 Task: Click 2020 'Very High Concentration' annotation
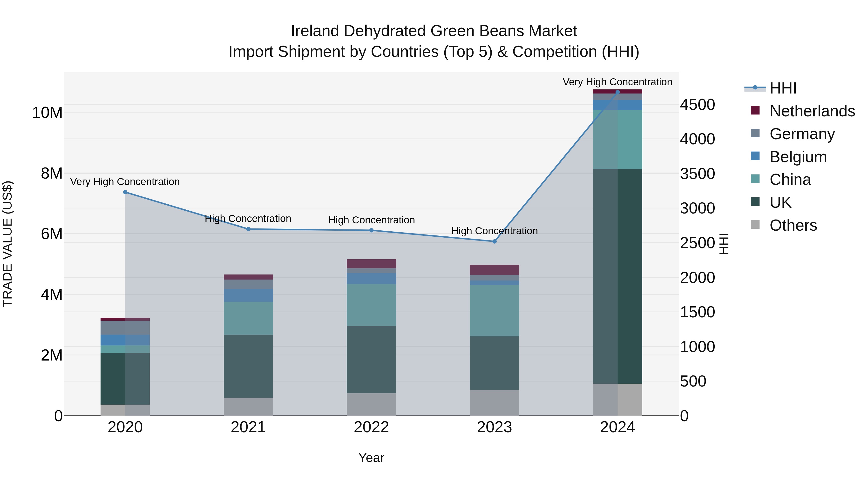point(125,182)
